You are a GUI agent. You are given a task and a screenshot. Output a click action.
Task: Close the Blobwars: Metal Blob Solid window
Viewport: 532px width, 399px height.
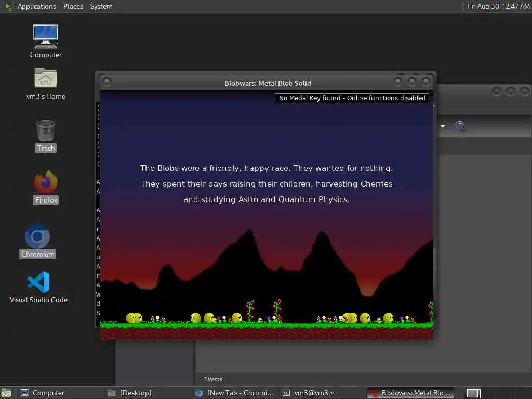pyautogui.click(x=425, y=82)
